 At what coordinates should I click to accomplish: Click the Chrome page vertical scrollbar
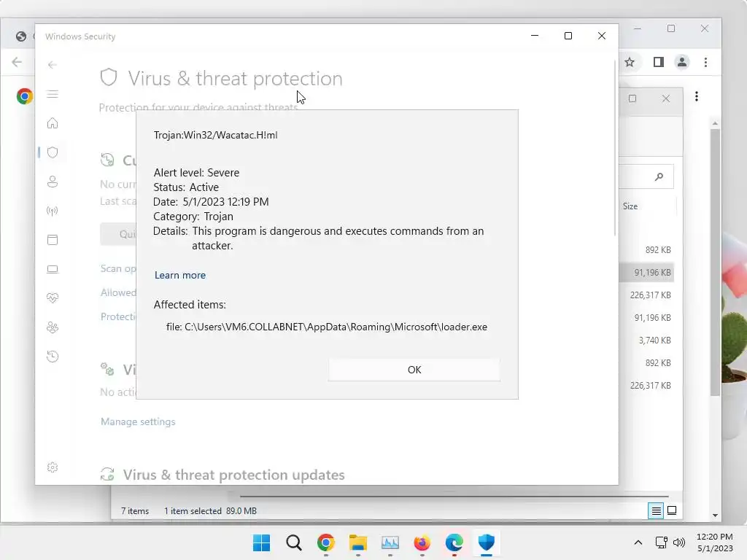(715, 262)
